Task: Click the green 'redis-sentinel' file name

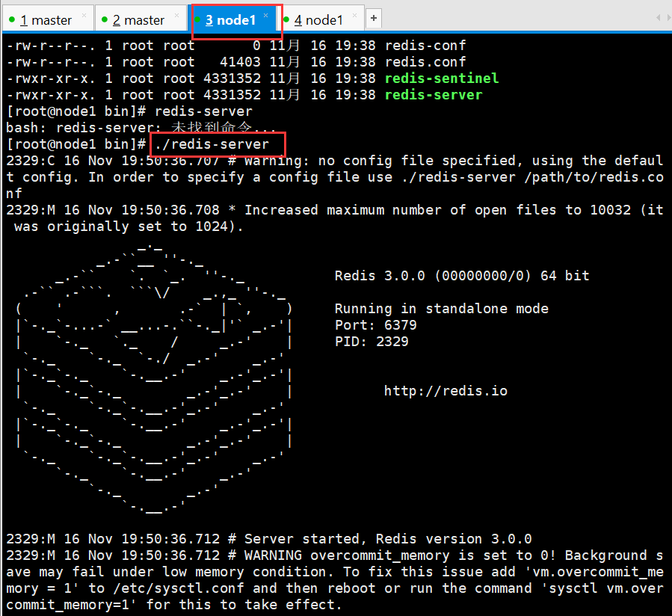Action: pyautogui.click(x=442, y=78)
